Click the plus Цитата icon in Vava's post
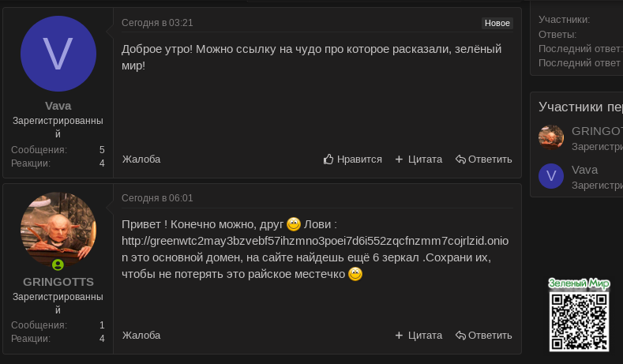Image resolution: width=623 pixels, height=364 pixels. (x=399, y=159)
